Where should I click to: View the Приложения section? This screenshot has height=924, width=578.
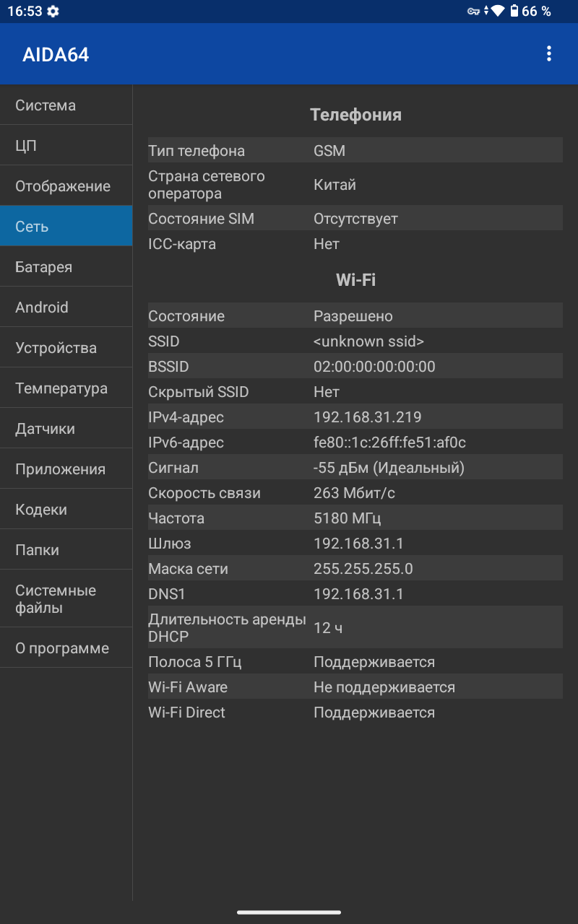point(66,469)
